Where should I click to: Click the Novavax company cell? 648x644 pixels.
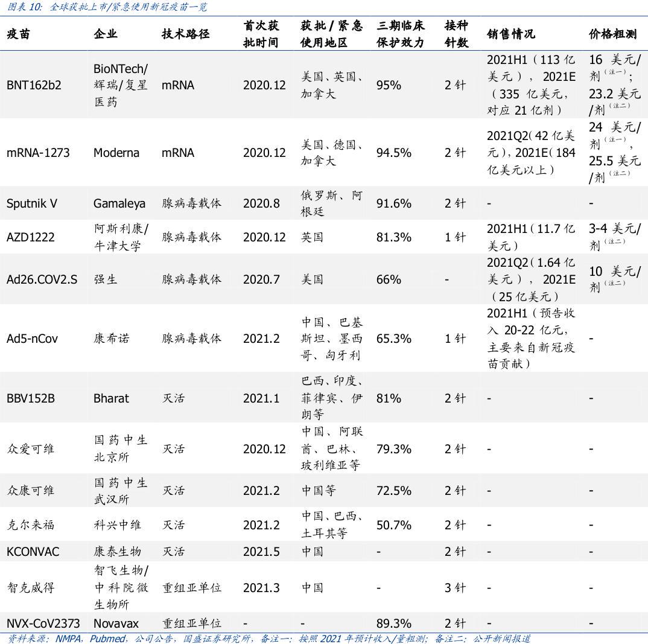click(x=116, y=623)
